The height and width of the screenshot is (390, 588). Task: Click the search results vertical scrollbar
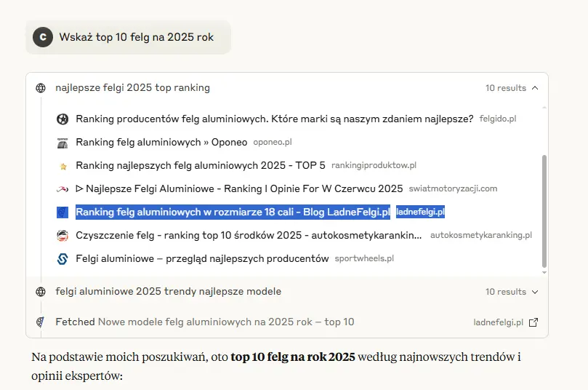tap(543, 211)
